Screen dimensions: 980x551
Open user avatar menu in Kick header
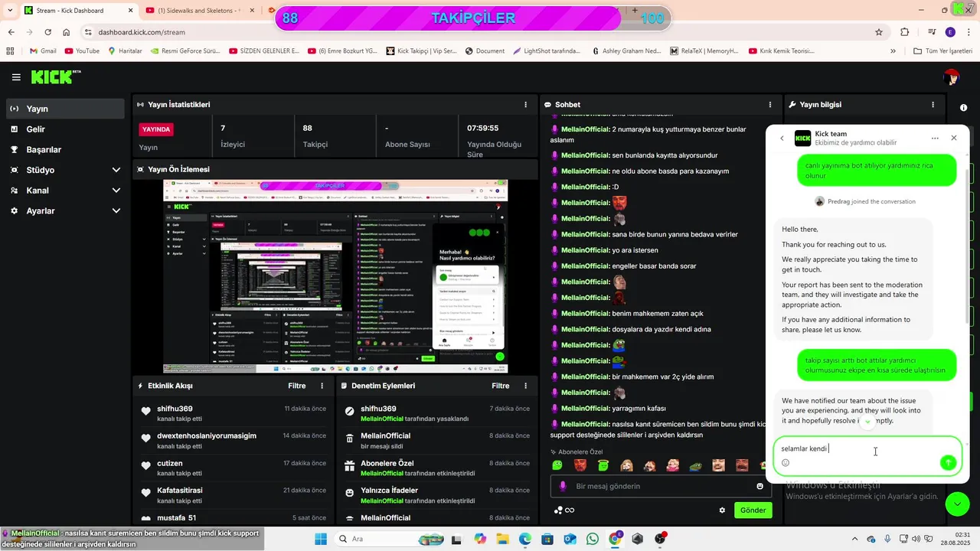(x=952, y=77)
